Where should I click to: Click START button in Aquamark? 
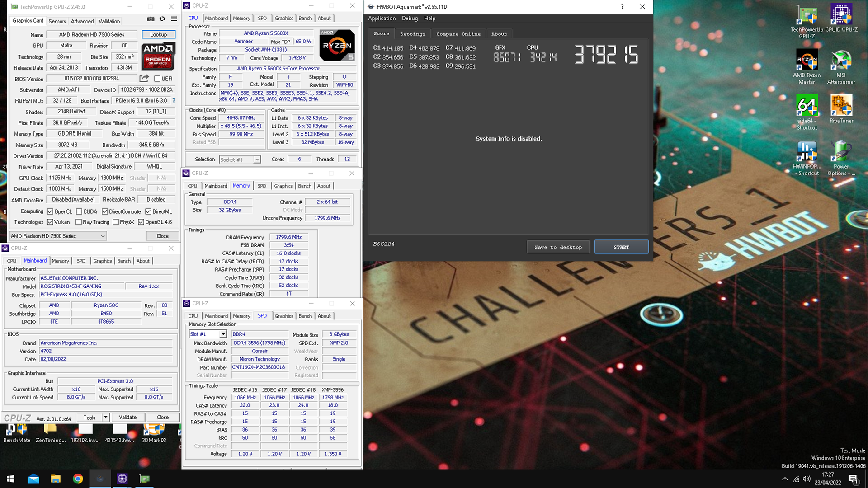(621, 247)
